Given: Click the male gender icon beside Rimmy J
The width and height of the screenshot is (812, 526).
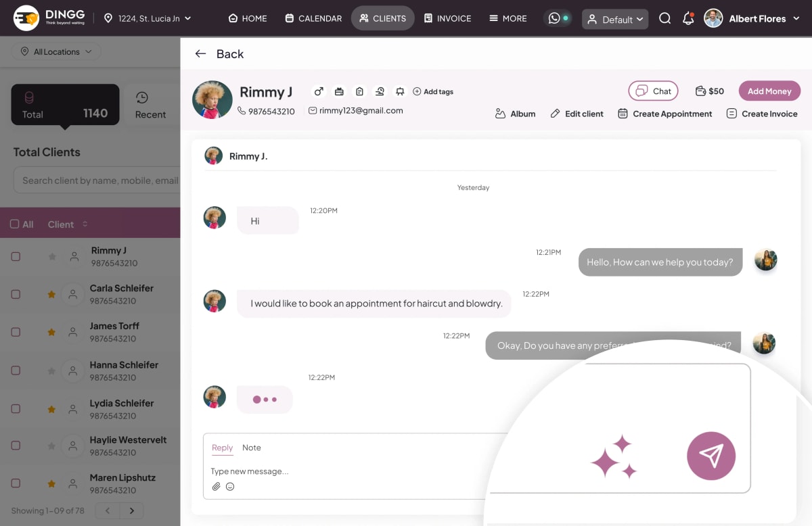Looking at the screenshot, I should pos(319,91).
